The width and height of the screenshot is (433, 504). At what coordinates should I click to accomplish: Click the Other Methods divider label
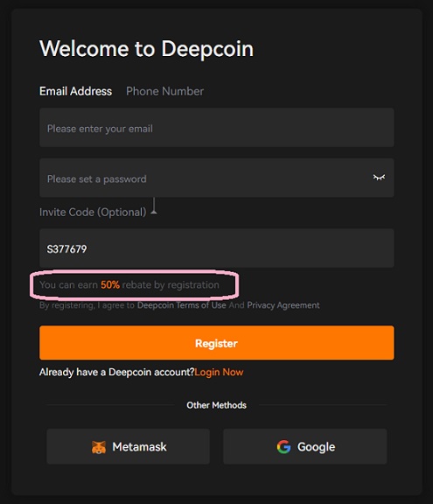[x=217, y=405]
